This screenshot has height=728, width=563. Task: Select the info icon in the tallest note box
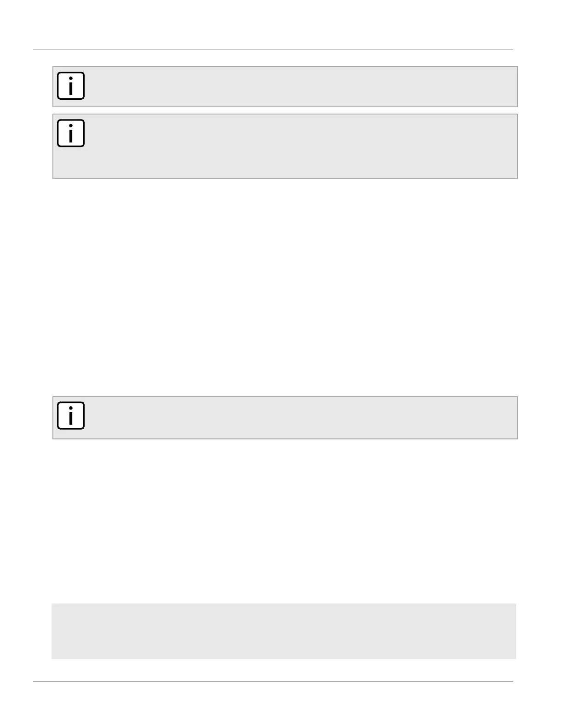tap(70, 133)
